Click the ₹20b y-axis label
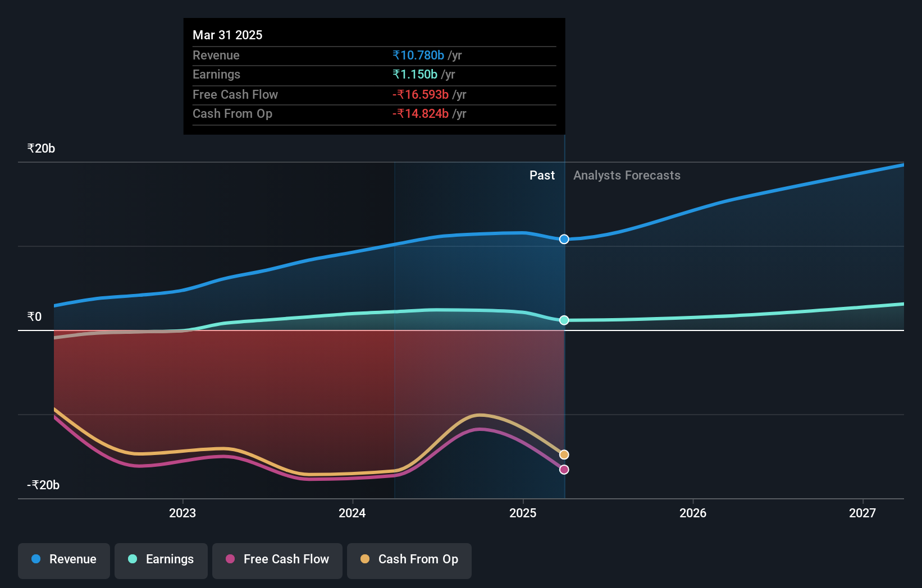Screen dimensions: 922x588 [x=41, y=149]
